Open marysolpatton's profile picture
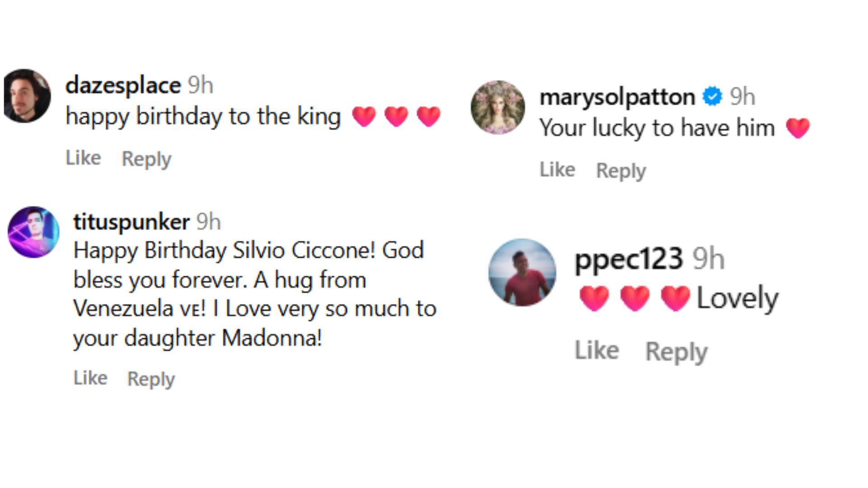 pyautogui.click(x=498, y=108)
